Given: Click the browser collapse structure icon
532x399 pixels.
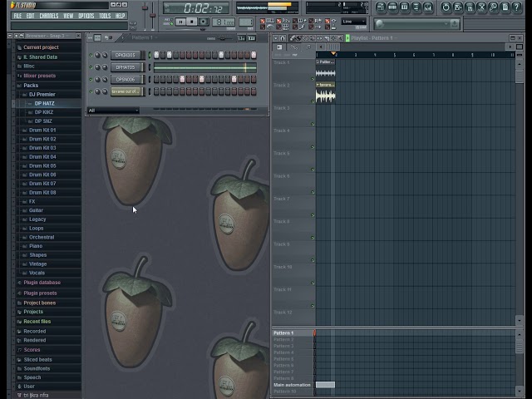Looking at the screenshot, I should [16, 36].
